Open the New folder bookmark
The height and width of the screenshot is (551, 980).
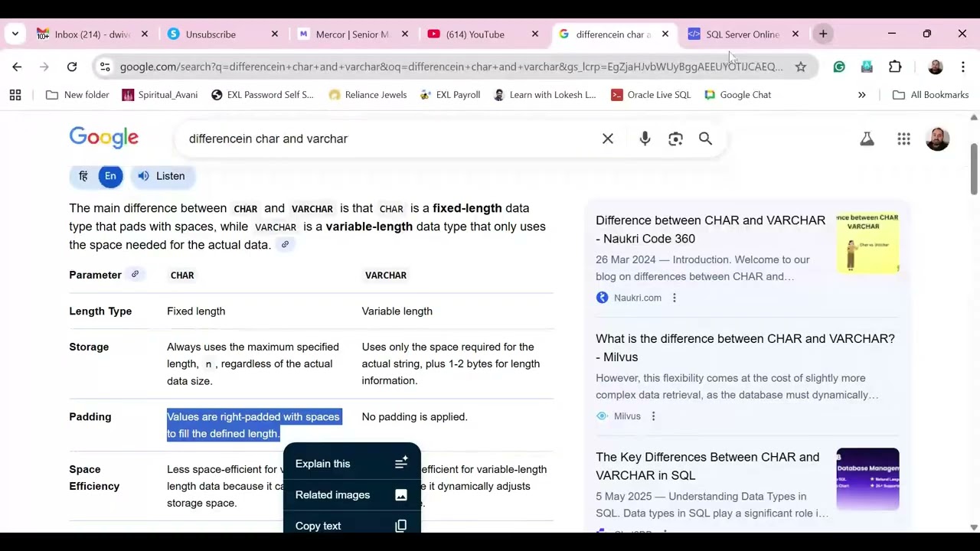pyautogui.click(x=77, y=95)
